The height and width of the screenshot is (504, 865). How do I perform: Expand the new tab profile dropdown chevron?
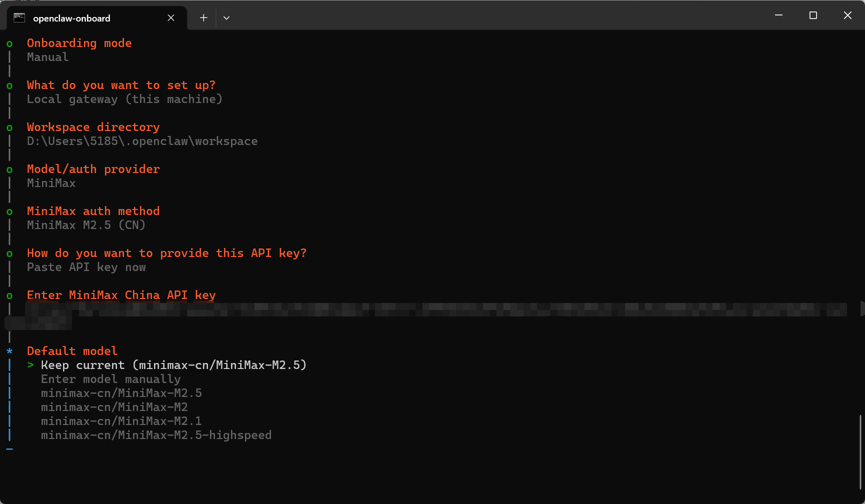pyautogui.click(x=226, y=18)
